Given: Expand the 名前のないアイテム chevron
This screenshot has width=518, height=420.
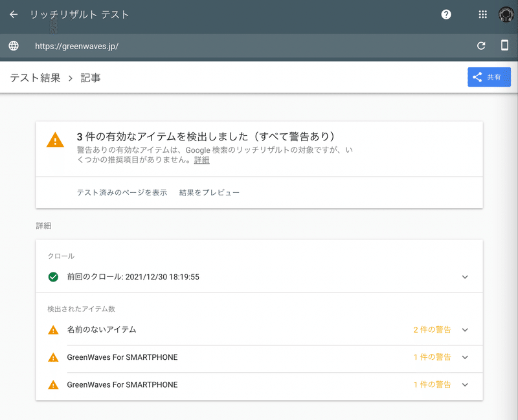Looking at the screenshot, I should (465, 330).
